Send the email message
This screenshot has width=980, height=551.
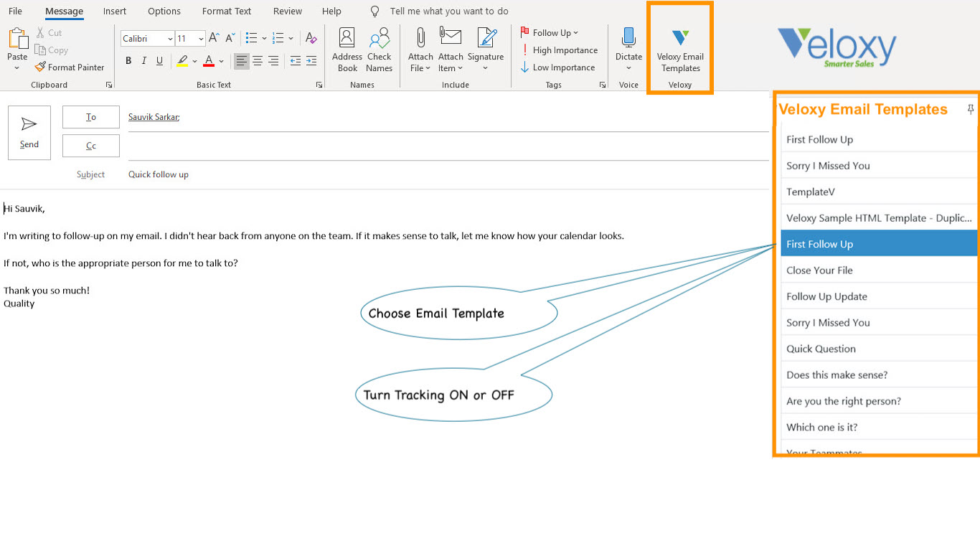pyautogui.click(x=29, y=133)
